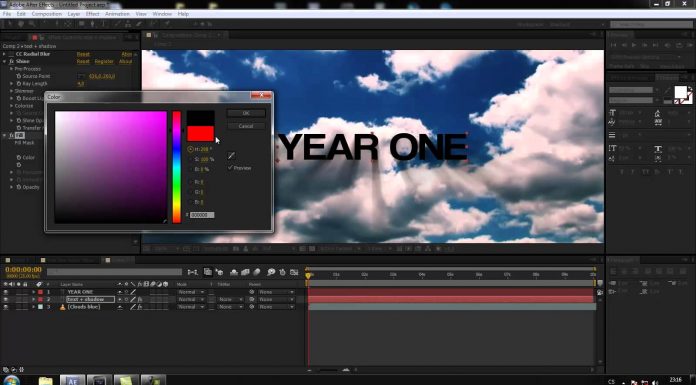Expand the Pre-Process group
696x385 pixels.
[12, 69]
